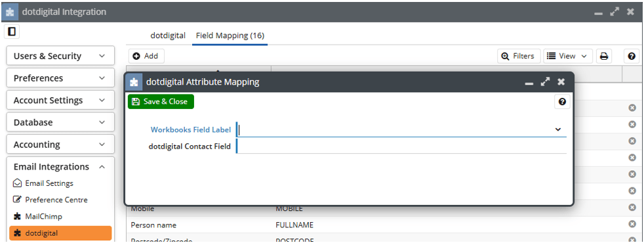Click the Save & Close button
This screenshot has width=644, height=249.
point(161,102)
